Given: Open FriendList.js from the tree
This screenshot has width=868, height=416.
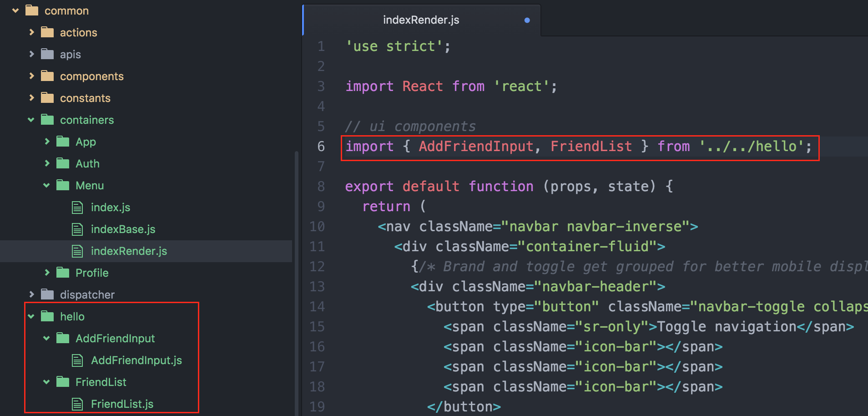Looking at the screenshot, I should pos(122,403).
